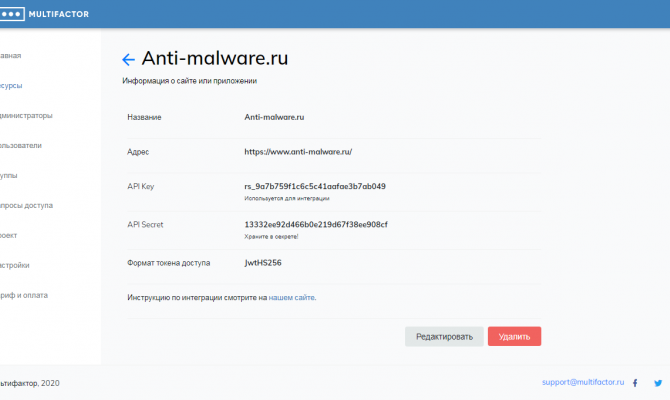Screen dimensions: 670x400
Task: Open the Multifactor Facebook page icon
Action: coord(635,383)
